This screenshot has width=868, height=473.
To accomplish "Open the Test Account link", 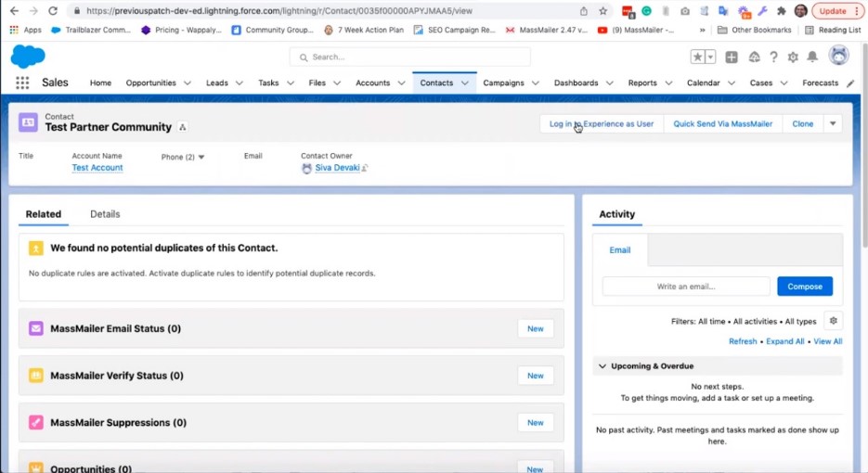I will click(x=97, y=168).
